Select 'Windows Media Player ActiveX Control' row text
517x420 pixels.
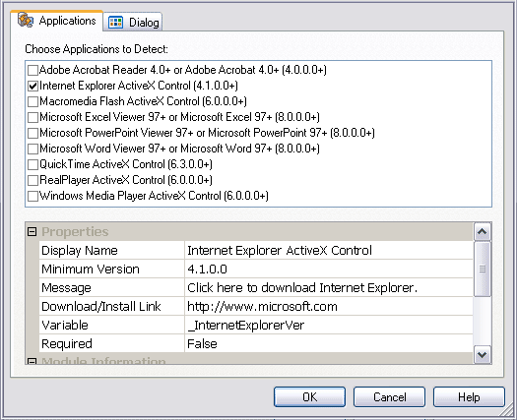154,196
